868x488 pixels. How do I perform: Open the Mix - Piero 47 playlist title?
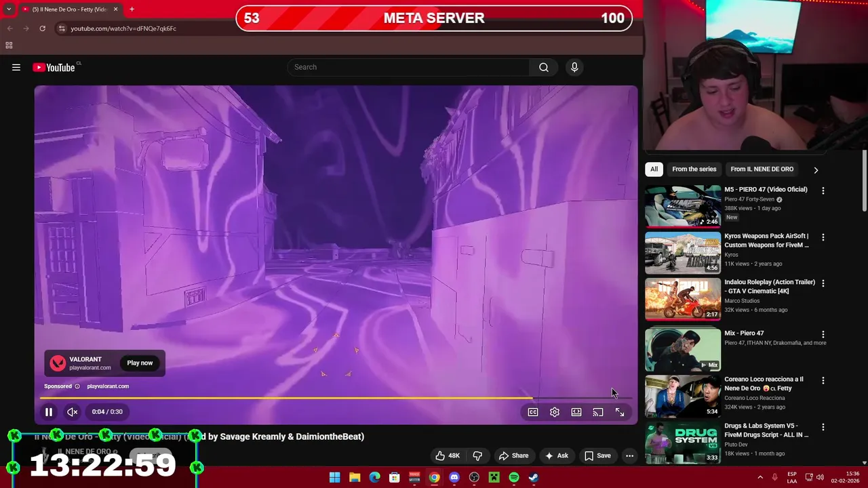pos(744,333)
